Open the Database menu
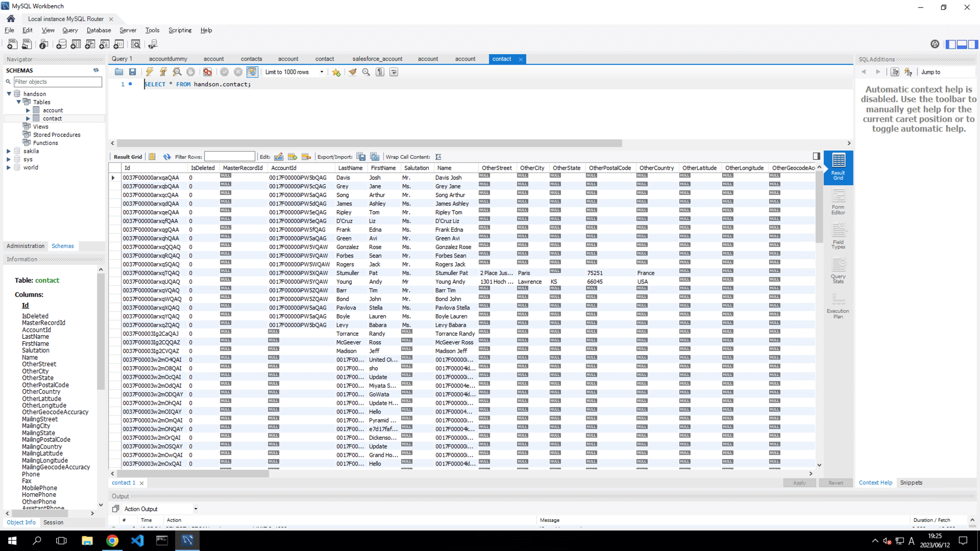The height and width of the screenshot is (551, 980). tap(99, 30)
